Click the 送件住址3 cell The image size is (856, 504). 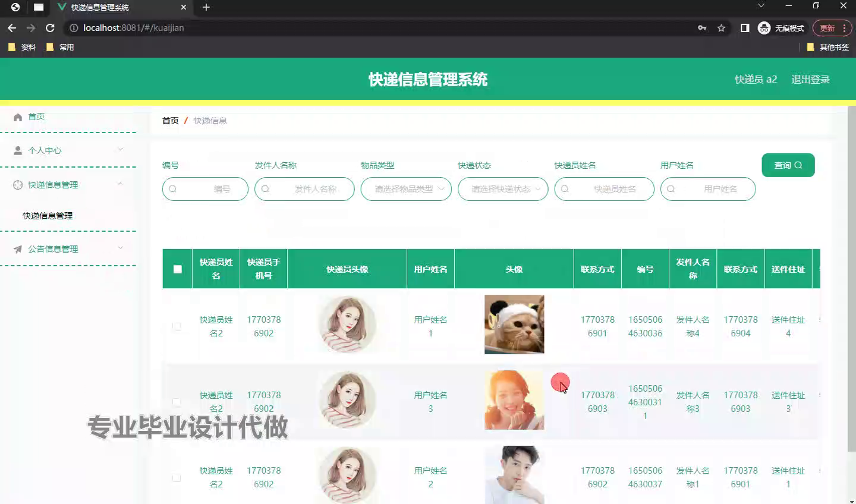pyautogui.click(x=788, y=402)
